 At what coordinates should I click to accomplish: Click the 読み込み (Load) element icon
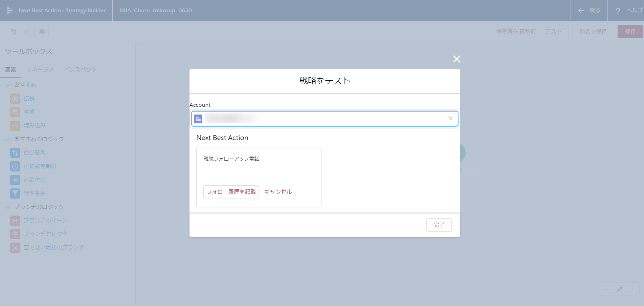click(15, 126)
